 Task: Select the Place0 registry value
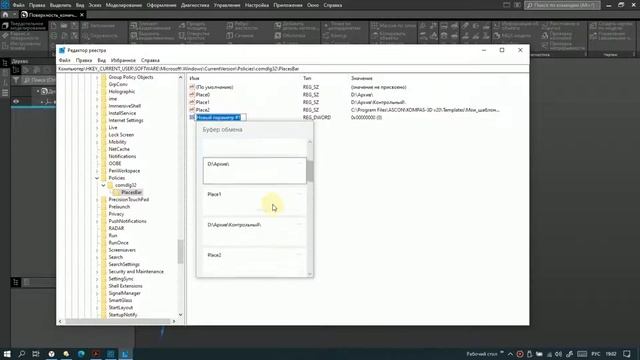click(202, 95)
